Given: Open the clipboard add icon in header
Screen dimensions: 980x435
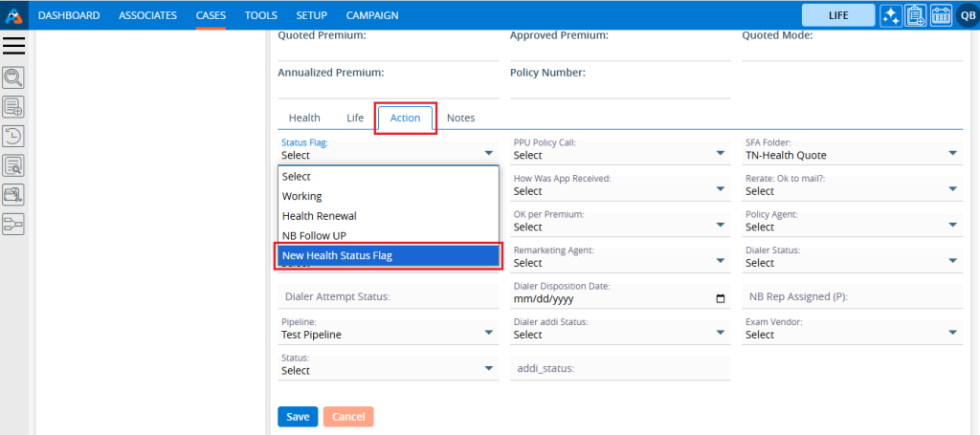Looking at the screenshot, I should coord(915,15).
